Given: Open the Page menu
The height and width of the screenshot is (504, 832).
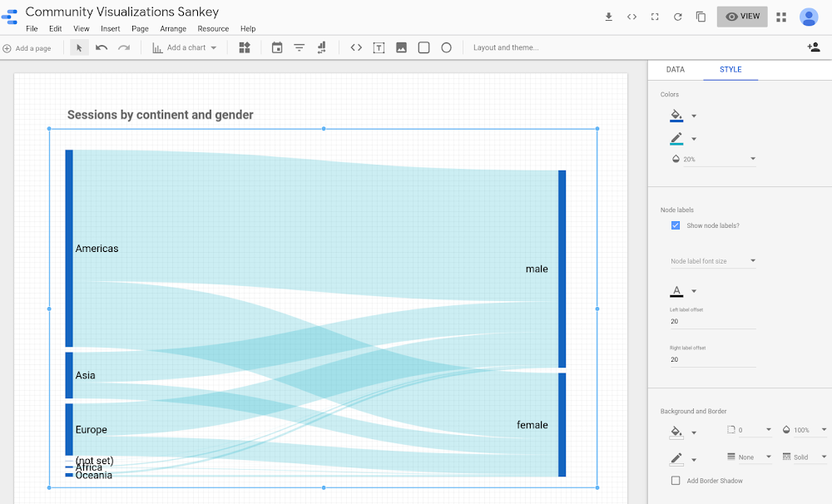Looking at the screenshot, I should pos(140,28).
